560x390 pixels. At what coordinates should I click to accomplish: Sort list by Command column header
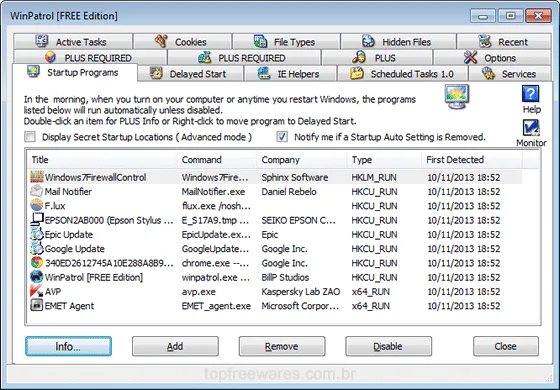pos(217,160)
